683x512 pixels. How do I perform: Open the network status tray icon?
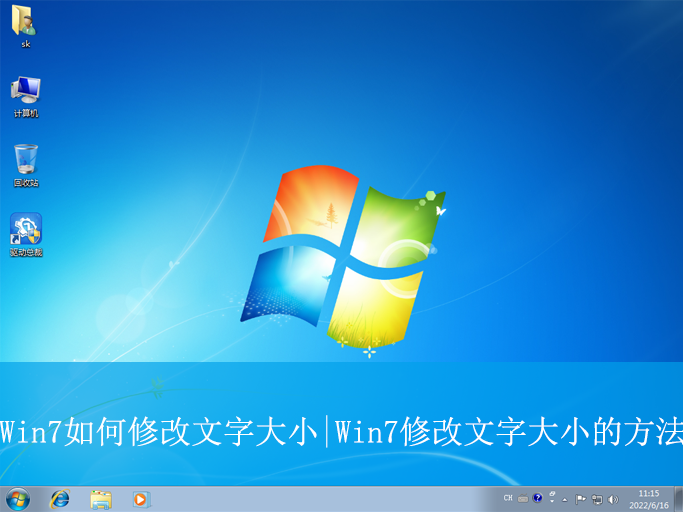(597, 498)
